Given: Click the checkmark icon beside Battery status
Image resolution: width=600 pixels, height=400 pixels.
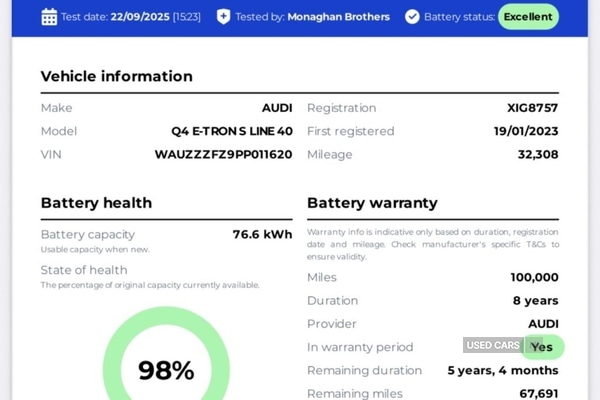Looking at the screenshot, I should point(412,17).
